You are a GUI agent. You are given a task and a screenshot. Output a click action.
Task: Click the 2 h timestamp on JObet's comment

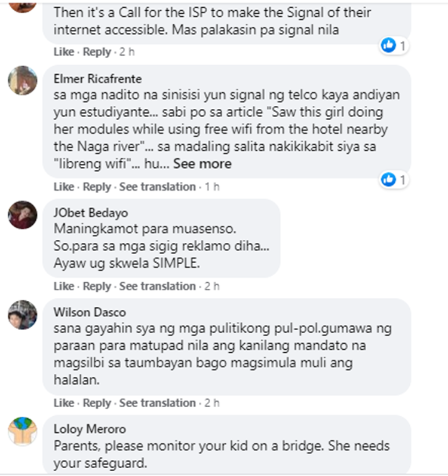point(211,286)
